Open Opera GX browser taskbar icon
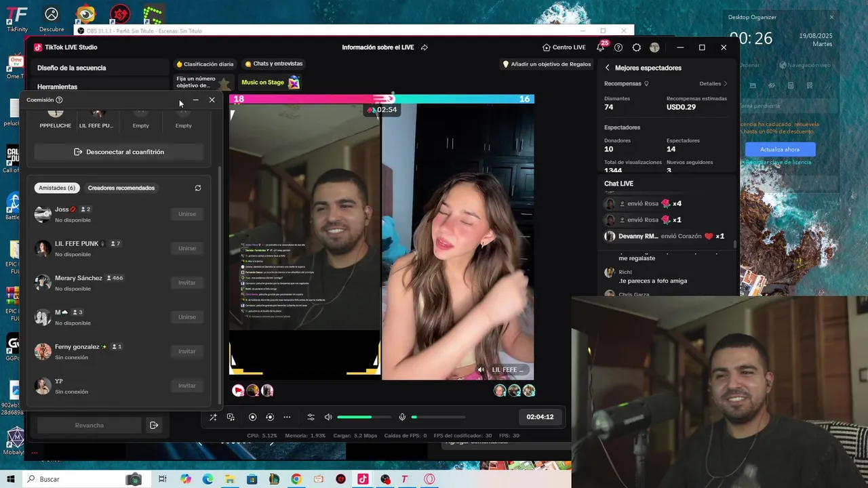This screenshot has height=488, width=868. 429,479
